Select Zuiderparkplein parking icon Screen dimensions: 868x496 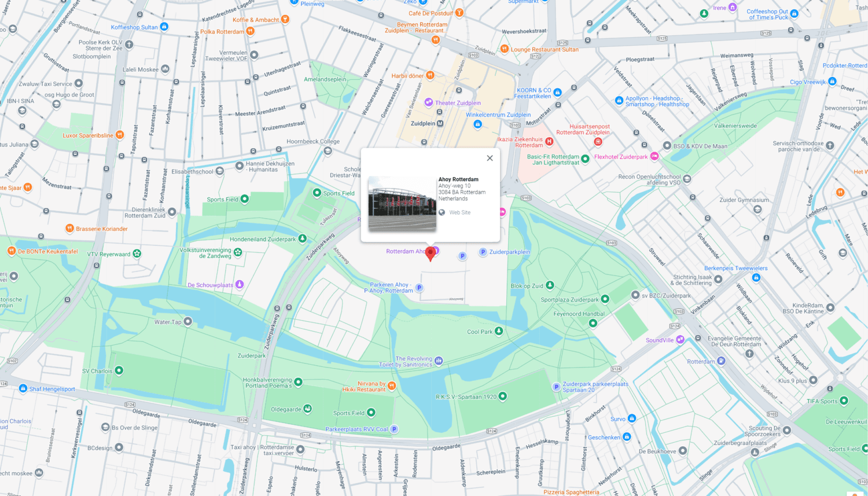point(483,252)
